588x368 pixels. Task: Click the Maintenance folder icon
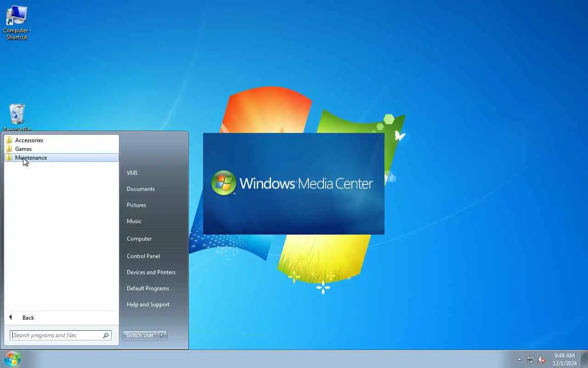click(x=9, y=157)
